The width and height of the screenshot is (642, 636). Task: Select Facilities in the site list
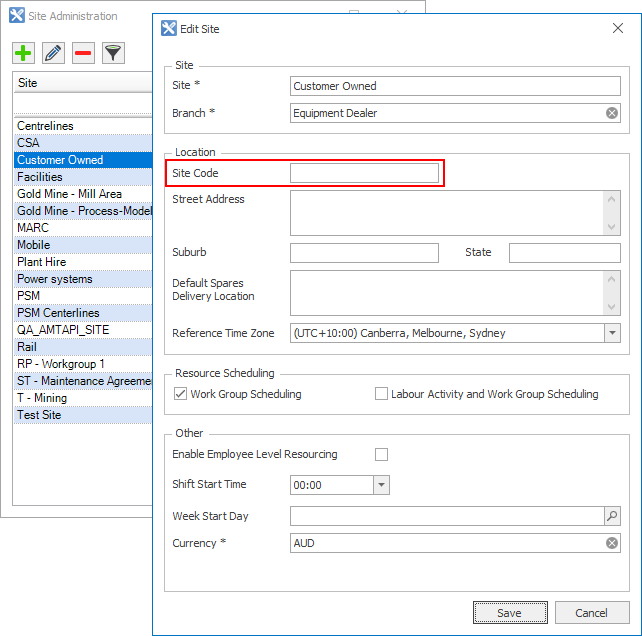(x=40, y=177)
